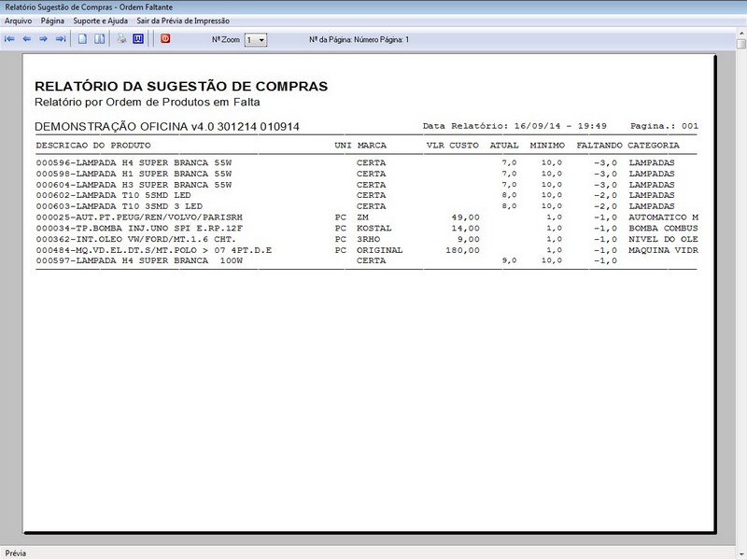Go to the first page arrow icon
The image size is (747, 560).
click(9, 39)
